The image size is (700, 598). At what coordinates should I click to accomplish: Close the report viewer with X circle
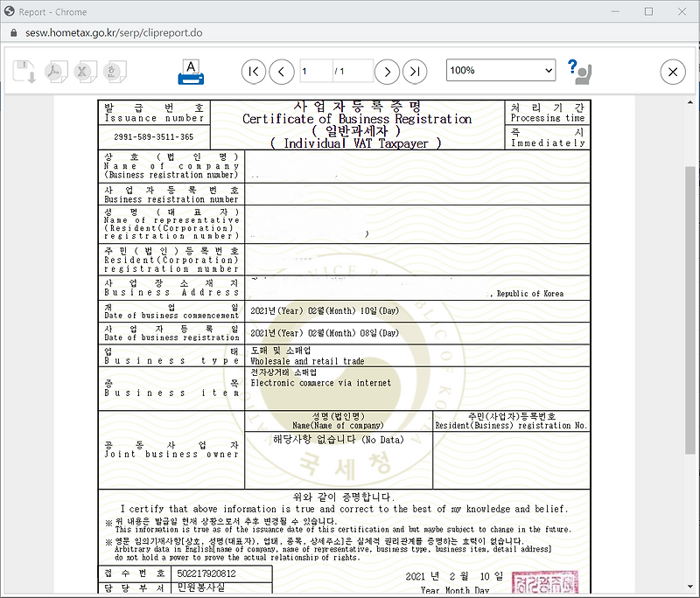[x=673, y=72]
